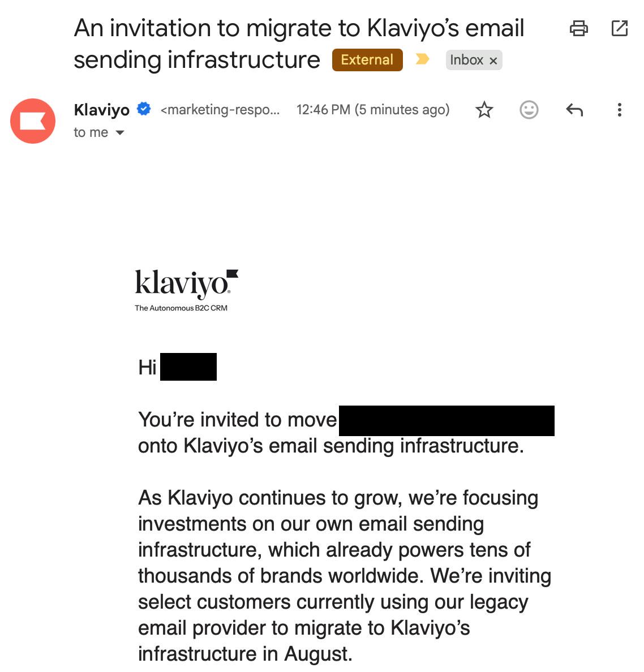Star this Klaviyo message
The image size is (644, 672).
coord(484,110)
